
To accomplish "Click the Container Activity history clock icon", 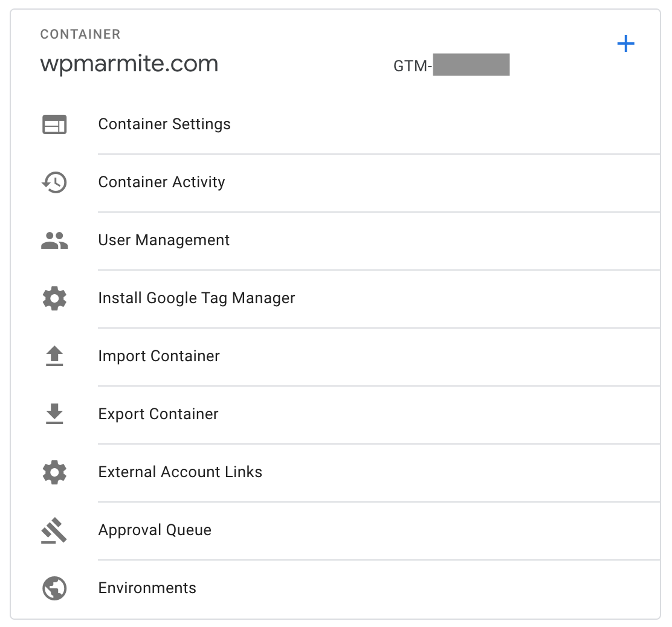I will (54, 182).
